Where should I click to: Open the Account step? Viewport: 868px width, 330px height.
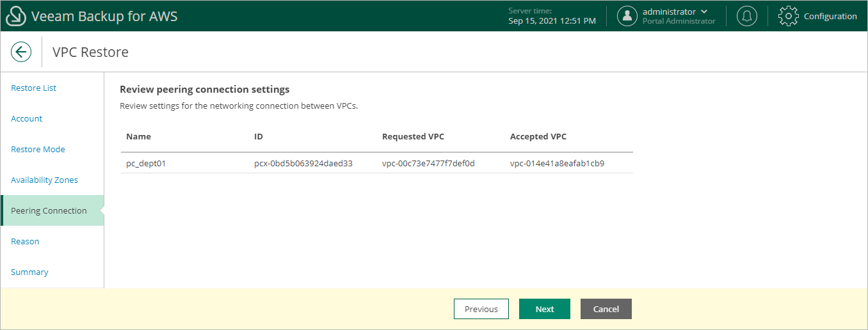pyautogui.click(x=27, y=119)
